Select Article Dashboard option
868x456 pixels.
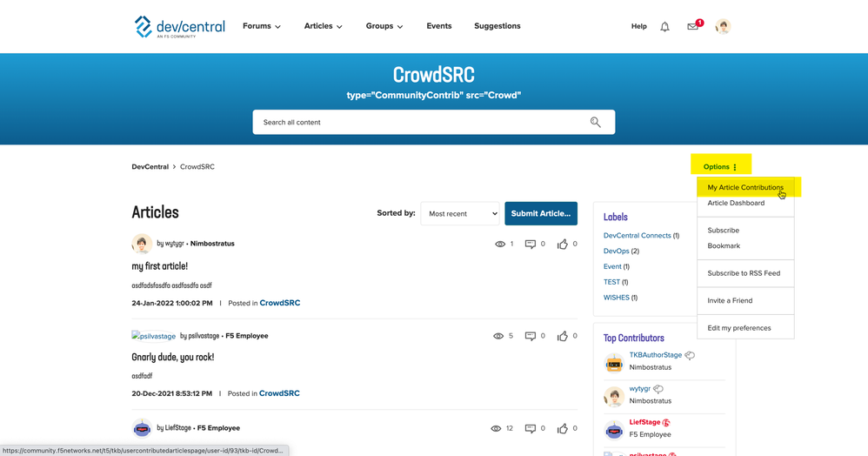[x=736, y=203]
